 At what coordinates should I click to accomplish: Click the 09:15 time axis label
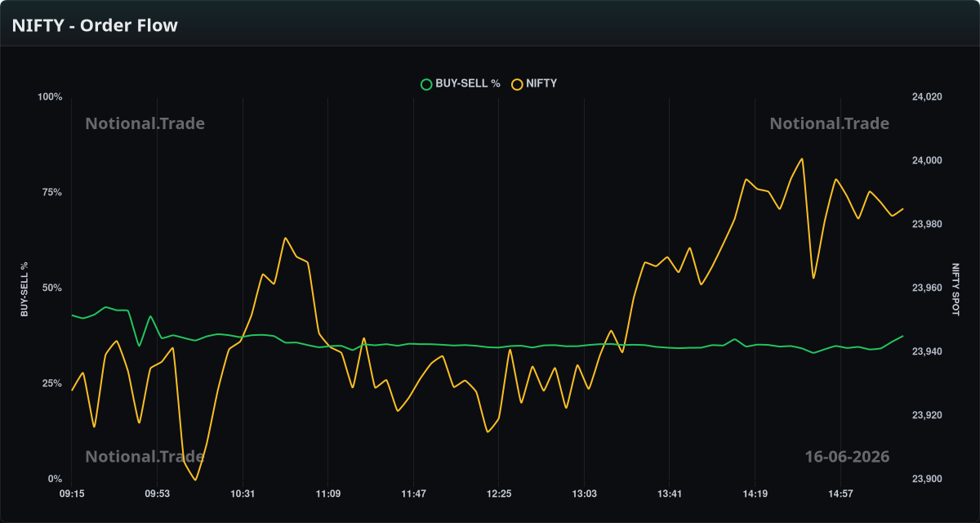tap(72, 494)
